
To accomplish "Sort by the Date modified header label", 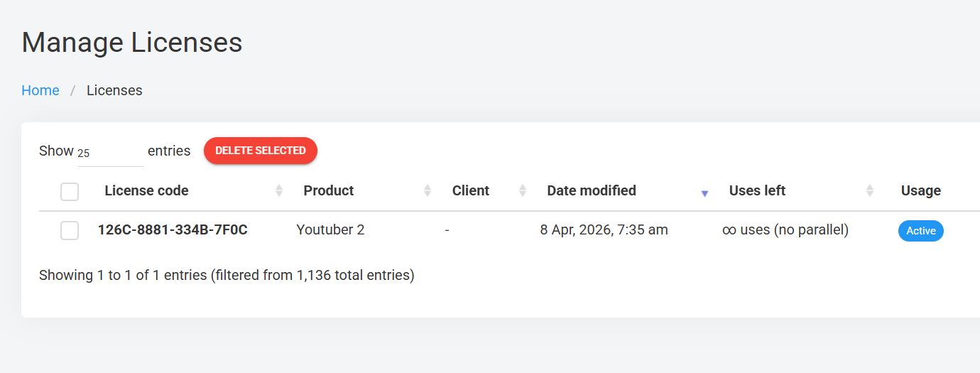I will [591, 190].
